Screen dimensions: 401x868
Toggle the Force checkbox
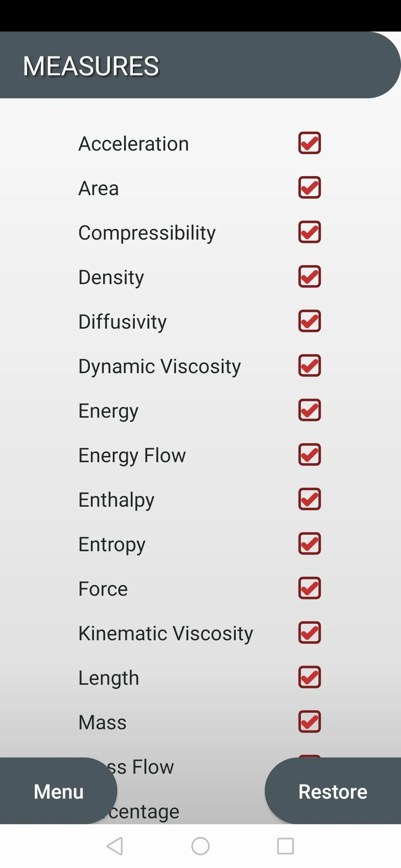tap(309, 588)
